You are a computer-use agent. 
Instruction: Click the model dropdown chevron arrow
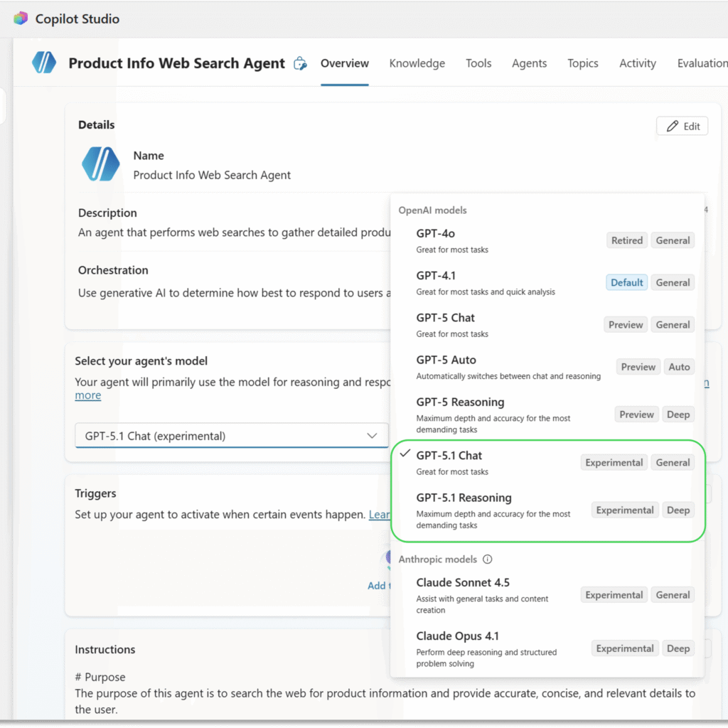click(372, 436)
